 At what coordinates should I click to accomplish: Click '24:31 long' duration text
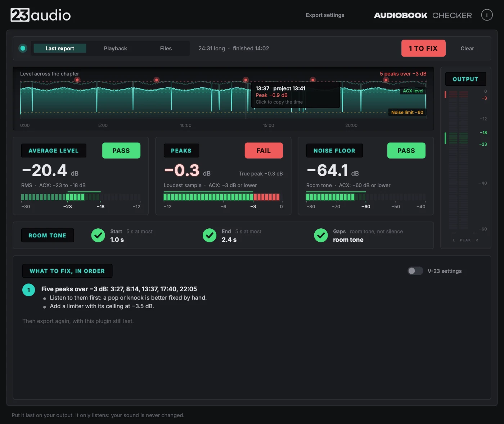tap(212, 48)
